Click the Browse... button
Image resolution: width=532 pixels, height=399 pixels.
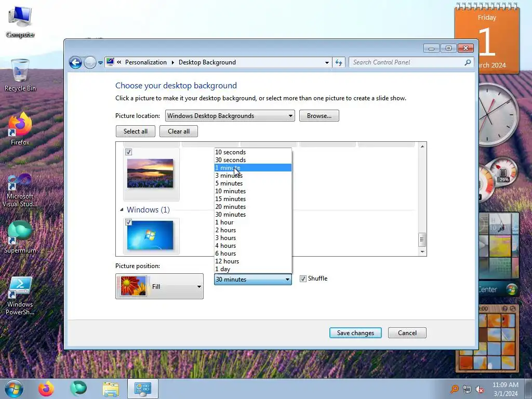(319, 116)
